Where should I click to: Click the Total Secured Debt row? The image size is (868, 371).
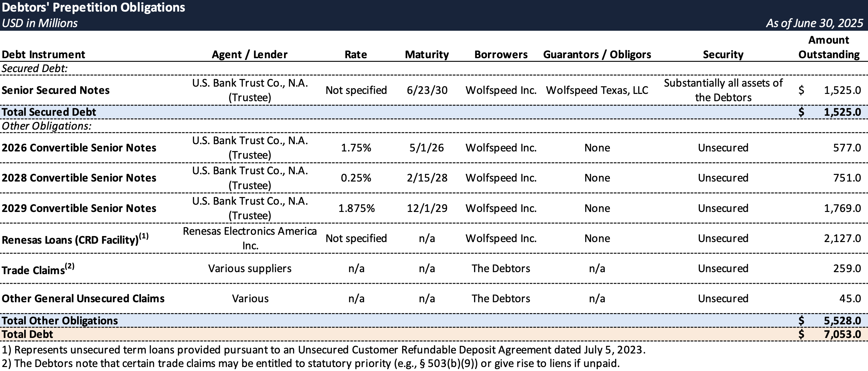434,112
